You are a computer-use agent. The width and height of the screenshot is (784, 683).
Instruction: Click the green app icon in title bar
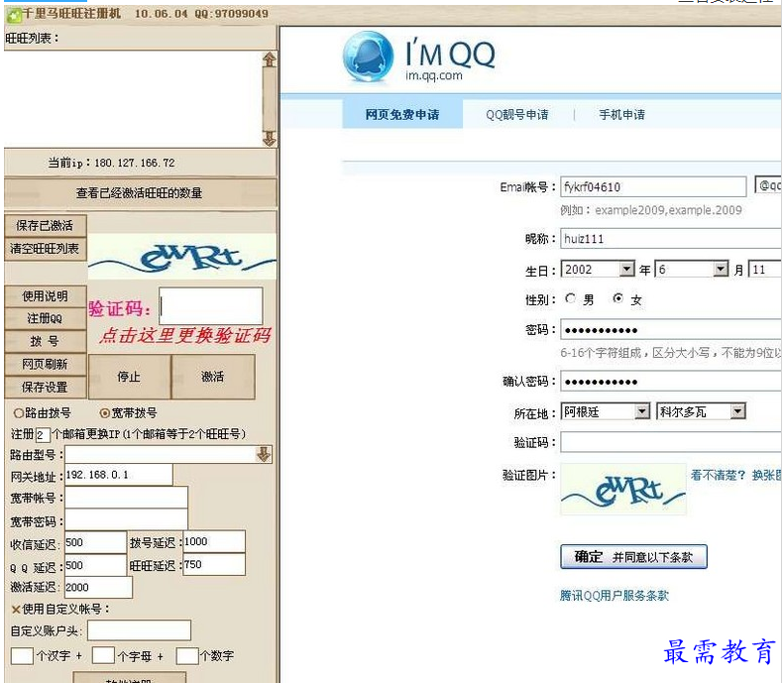click(14, 15)
